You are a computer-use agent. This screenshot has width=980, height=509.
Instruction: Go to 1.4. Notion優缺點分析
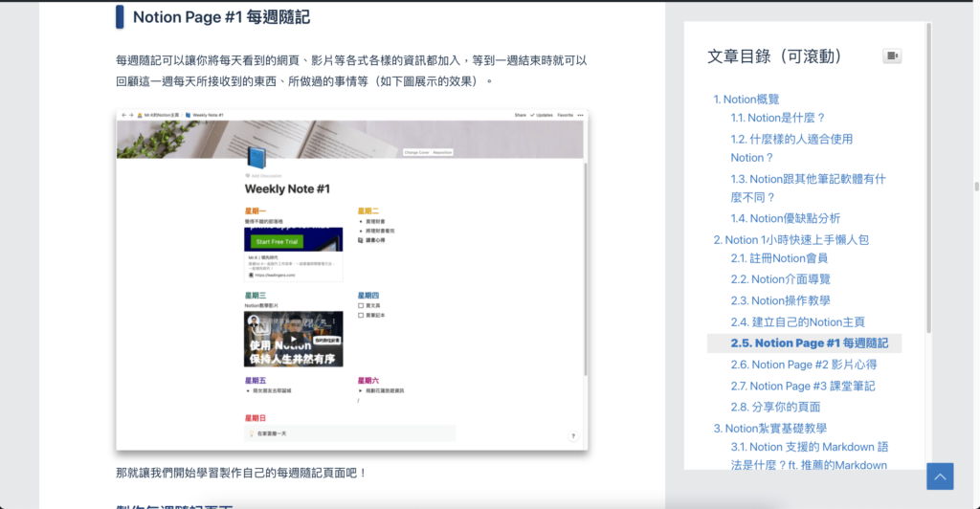click(x=786, y=218)
